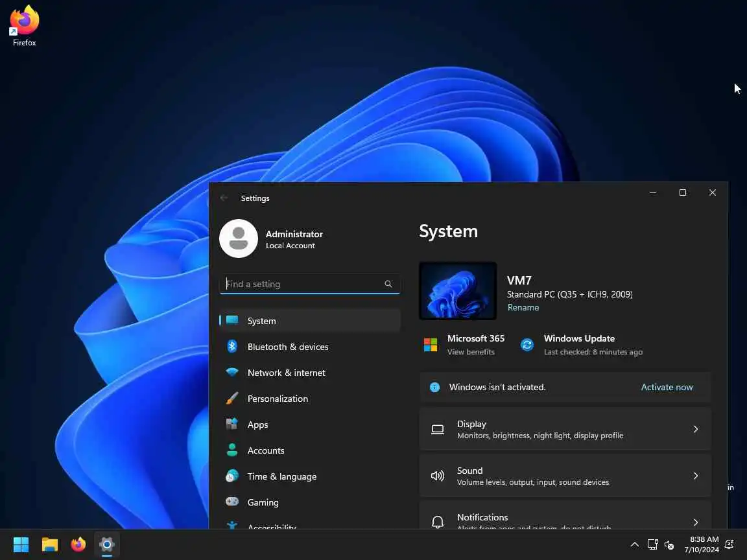This screenshot has width=747, height=560.
Task: Select System in the sidebar
Action: point(310,320)
